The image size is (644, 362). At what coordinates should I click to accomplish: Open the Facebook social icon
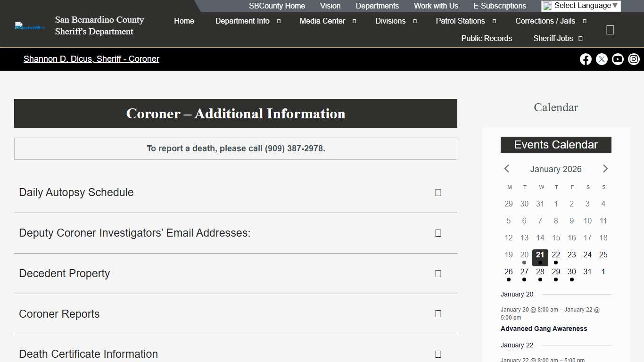(586, 59)
